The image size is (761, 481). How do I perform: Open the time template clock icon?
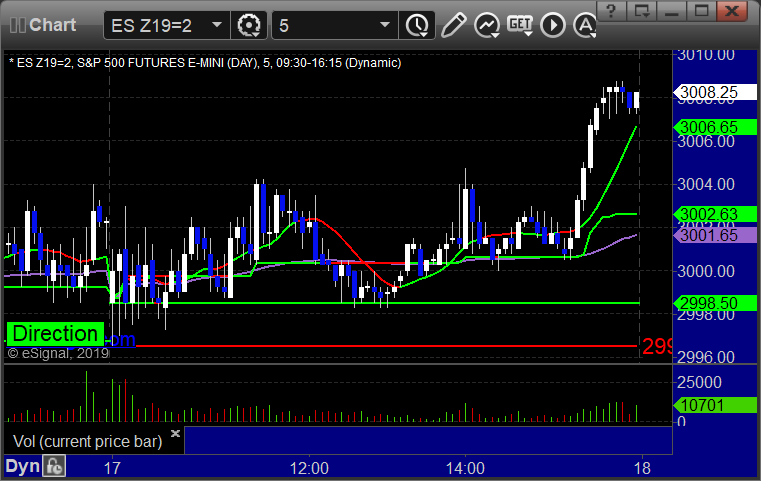417,25
